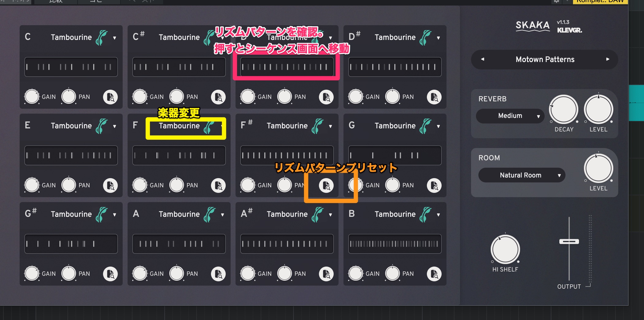
Task: Open pattern preset browser for pad C
Action: [x=110, y=97]
